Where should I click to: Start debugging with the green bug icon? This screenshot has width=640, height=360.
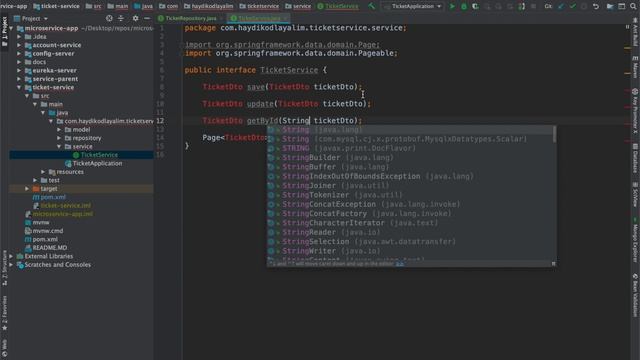(x=464, y=6)
